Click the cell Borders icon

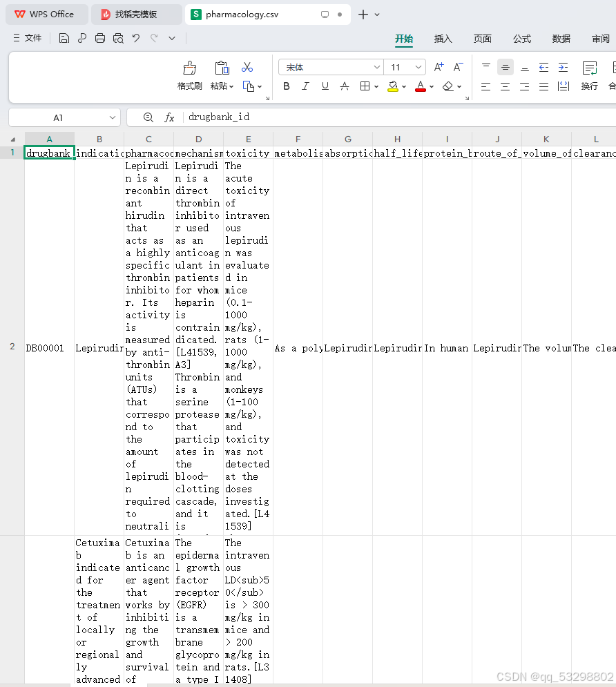coord(365,86)
